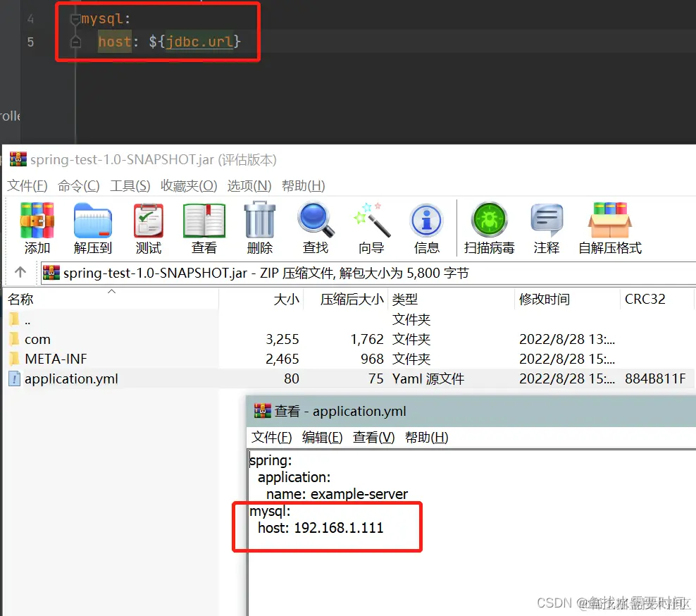Click the mysql key on editor line 4
The height and width of the screenshot is (616, 696).
(x=101, y=18)
